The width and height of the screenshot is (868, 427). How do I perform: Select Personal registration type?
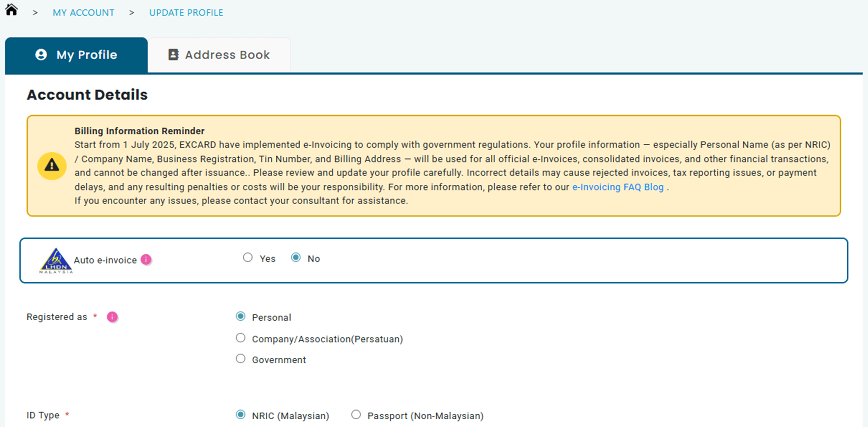coord(241,316)
